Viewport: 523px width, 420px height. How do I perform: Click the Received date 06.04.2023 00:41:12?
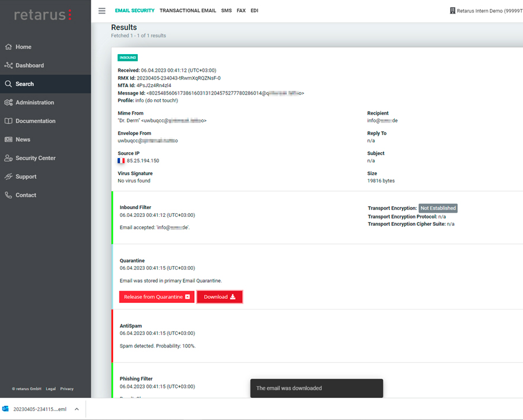tap(179, 71)
